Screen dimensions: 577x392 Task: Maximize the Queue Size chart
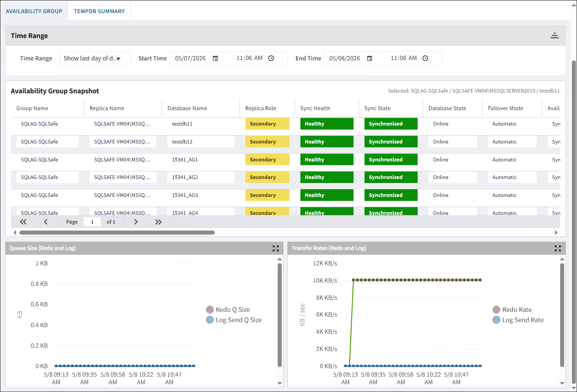[x=276, y=248]
